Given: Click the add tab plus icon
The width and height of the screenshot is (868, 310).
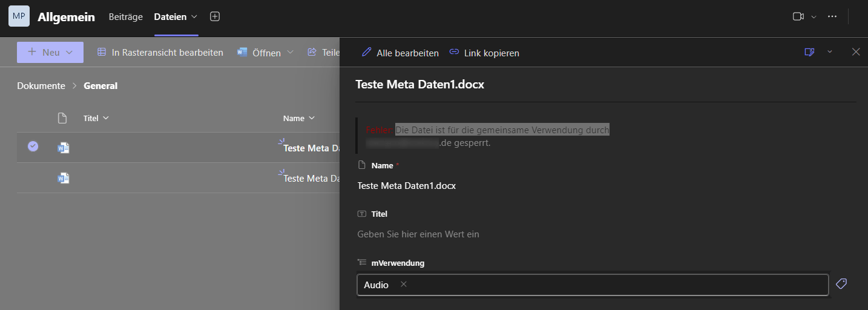Looking at the screenshot, I should click(x=214, y=17).
